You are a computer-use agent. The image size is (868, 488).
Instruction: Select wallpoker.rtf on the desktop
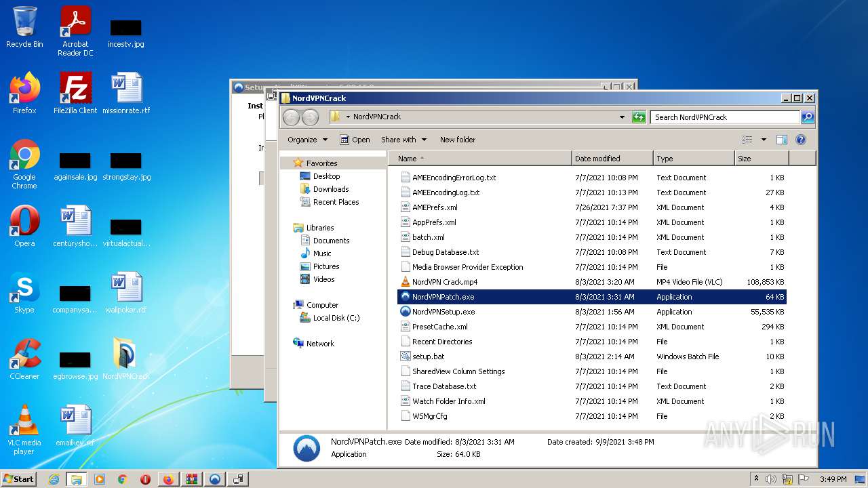tap(126, 293)
